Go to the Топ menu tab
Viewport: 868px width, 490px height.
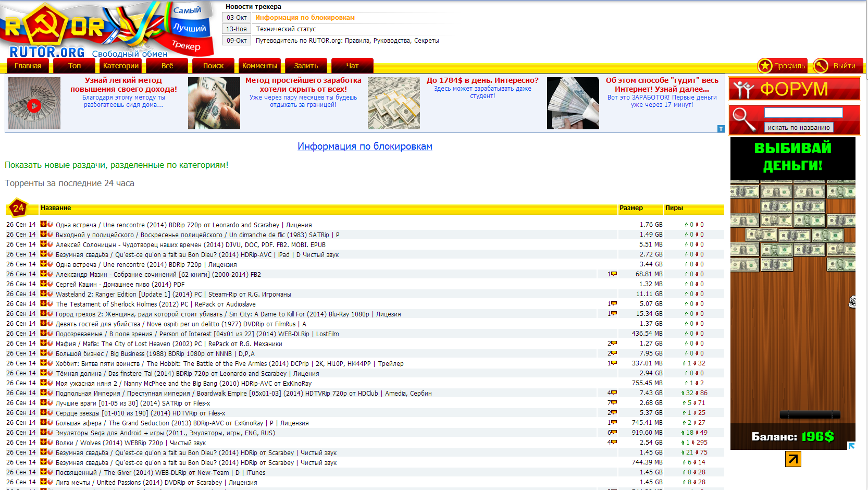(x=75, y=66)
